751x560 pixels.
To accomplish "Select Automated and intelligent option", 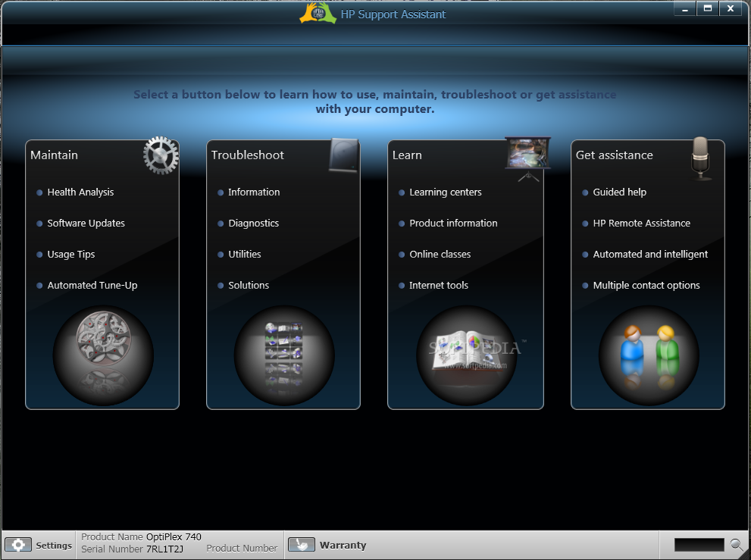I will click(650, 255).
